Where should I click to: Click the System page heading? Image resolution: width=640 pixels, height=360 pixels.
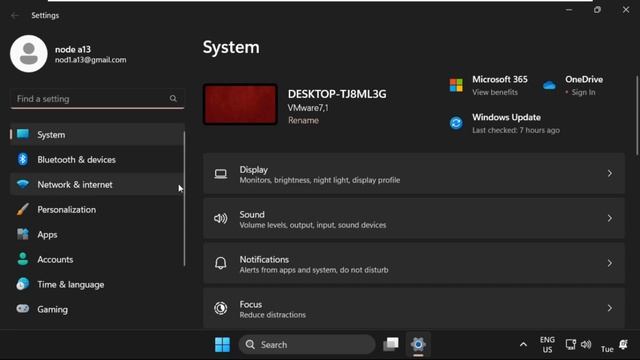pos(231,47)
